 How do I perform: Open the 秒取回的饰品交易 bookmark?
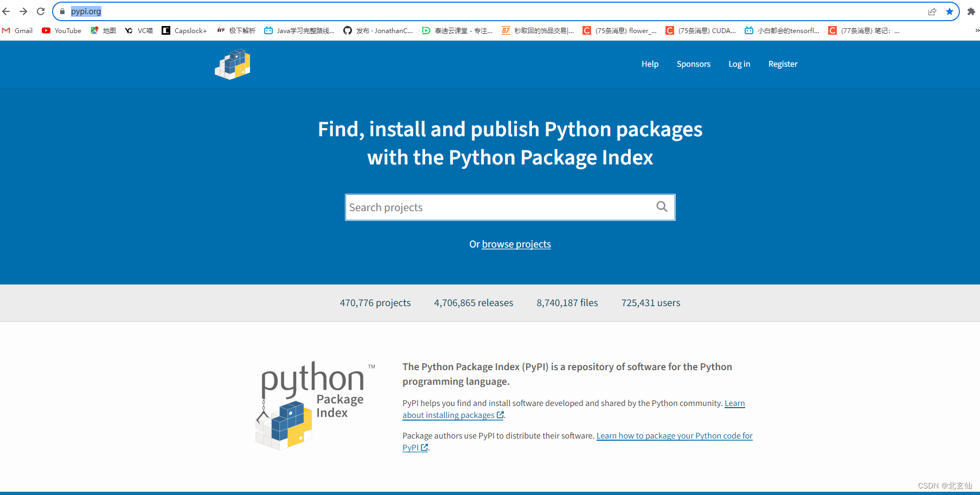pyautogui.click(x=537, y=30)
